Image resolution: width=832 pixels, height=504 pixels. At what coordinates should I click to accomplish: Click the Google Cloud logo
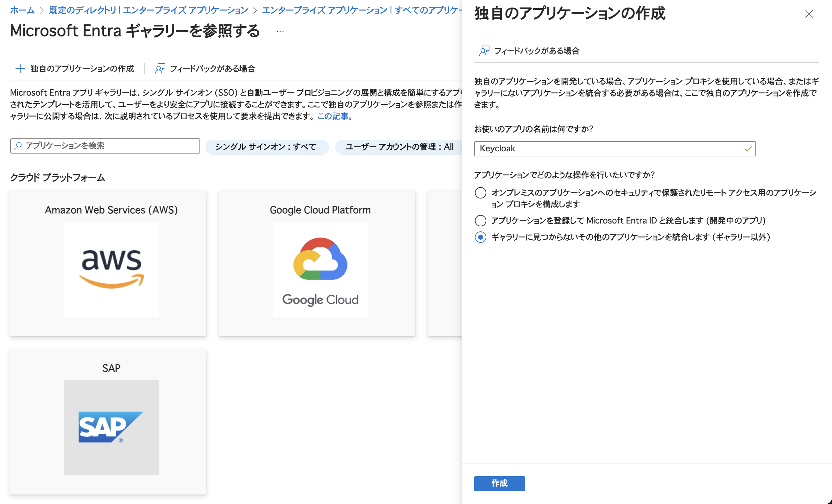tap(320, 269)
